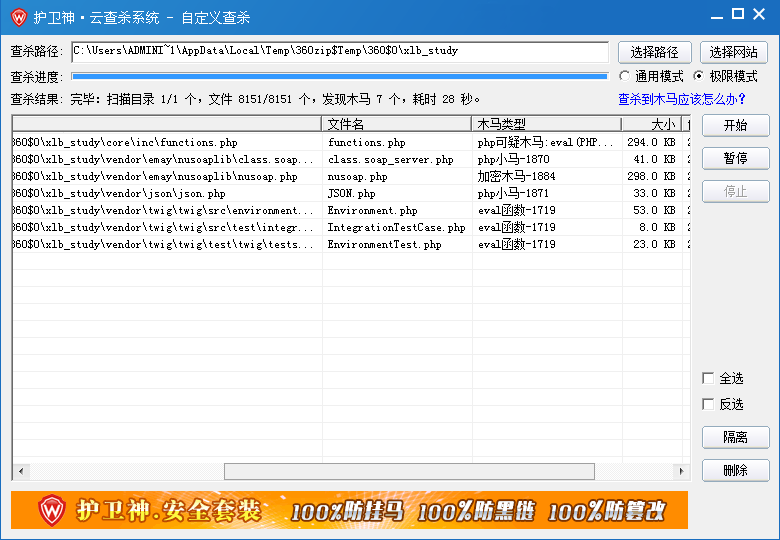Click the scan progress bar
The width and height of the screenshot is (780, 540).
[340, 77]
